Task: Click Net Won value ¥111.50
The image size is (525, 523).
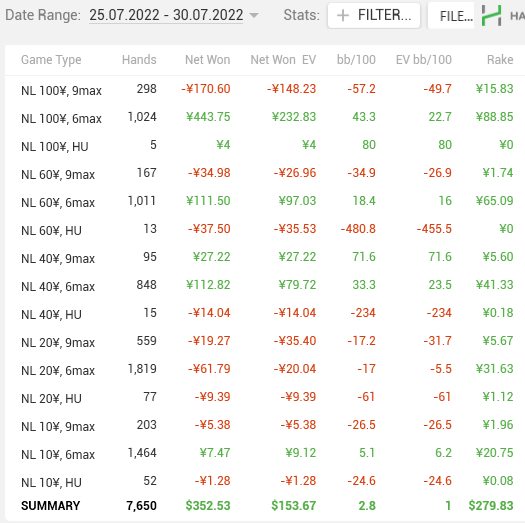Action: 208,201
